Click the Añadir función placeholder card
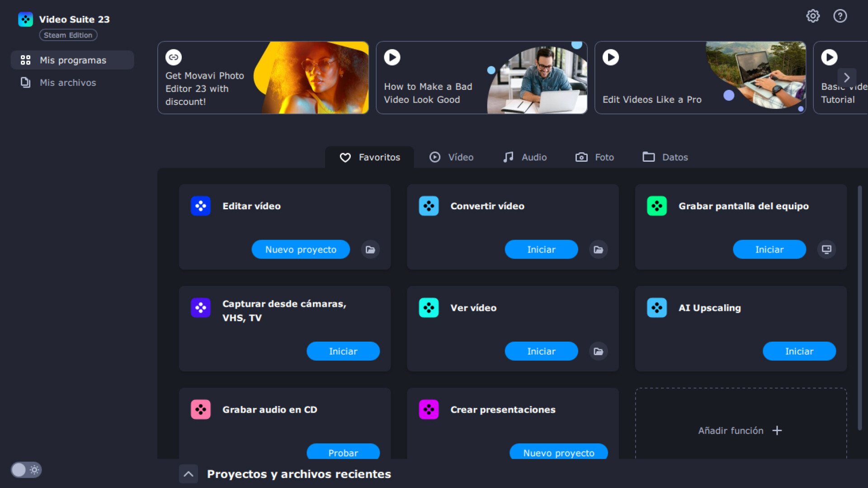Viewport: 868px width, 488px height. 741,424
